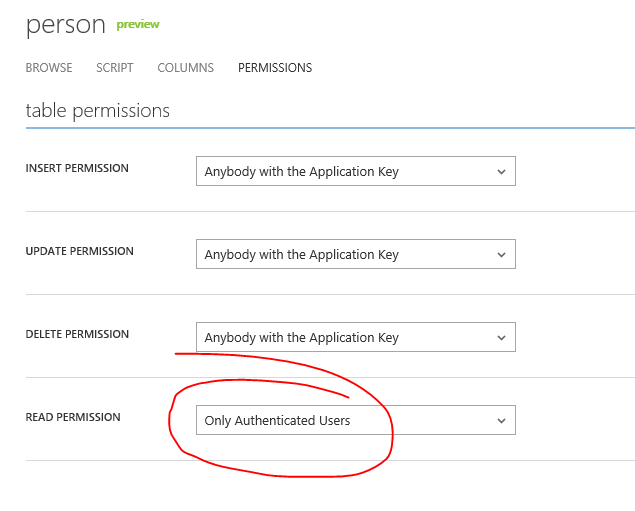This screenshot has width=635, height=511.
Task: Click the UPDATE PERMISSION label
Action: pos(79,251)
